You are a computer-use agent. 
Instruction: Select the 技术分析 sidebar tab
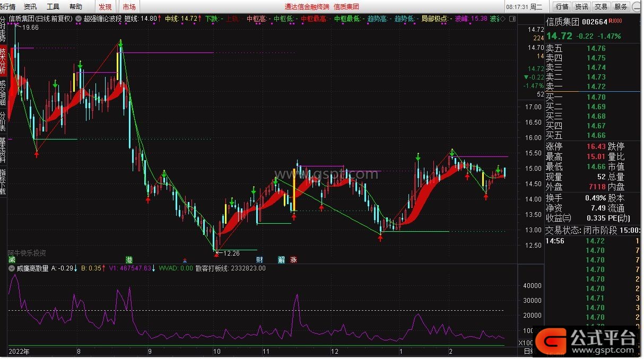coord(3,60)
